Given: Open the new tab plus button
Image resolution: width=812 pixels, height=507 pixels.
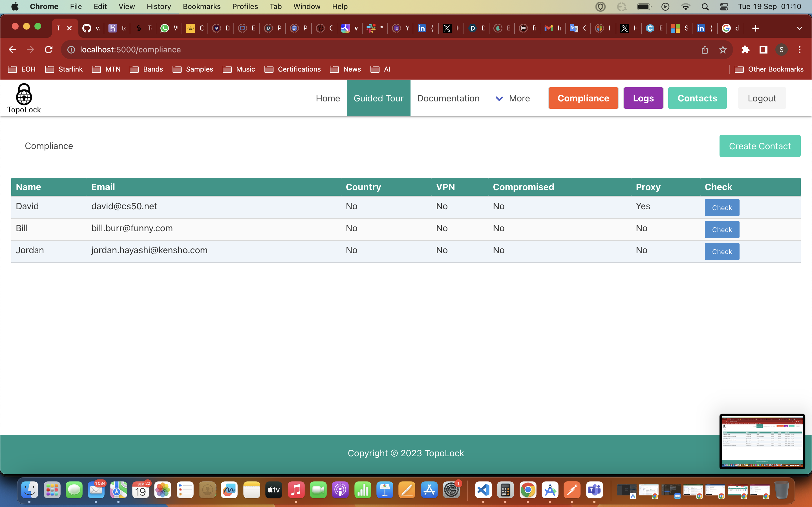Looking at the screenshot, I should 755,28.
